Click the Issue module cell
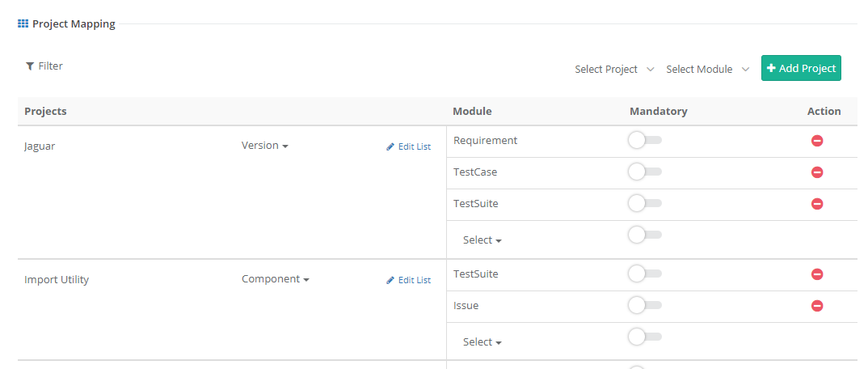This screenshot has width=868, height=369. point(466,306)
